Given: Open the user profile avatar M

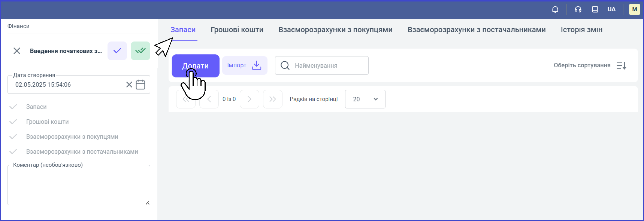Looking at the screenshot, I should click(x=635, y=9).
